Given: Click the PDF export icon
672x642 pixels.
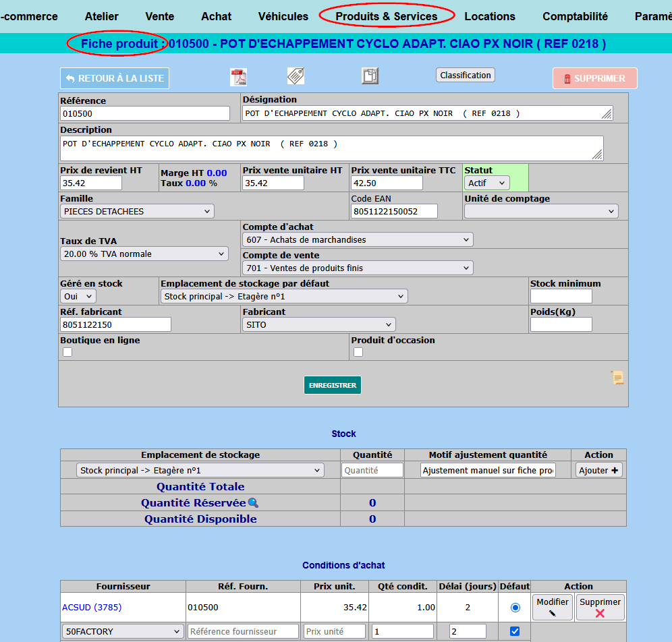Looking at the screenshot, I should click(239, 77).
